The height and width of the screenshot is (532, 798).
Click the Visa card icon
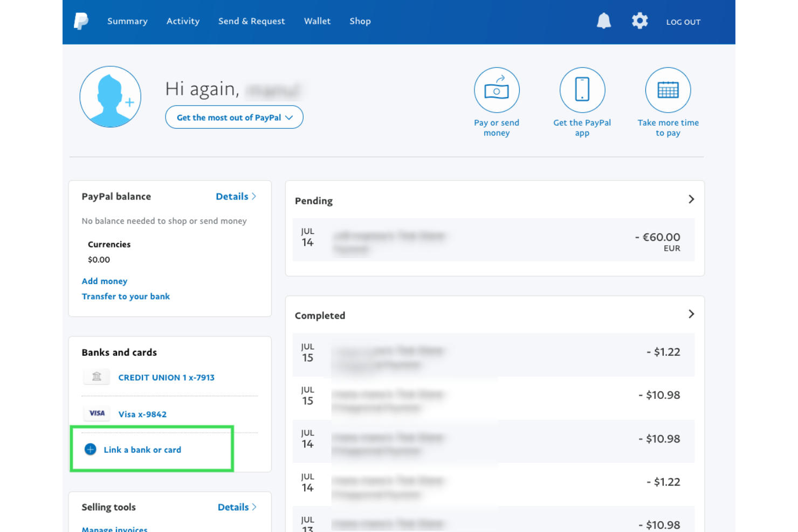click(x=97, y=413)
